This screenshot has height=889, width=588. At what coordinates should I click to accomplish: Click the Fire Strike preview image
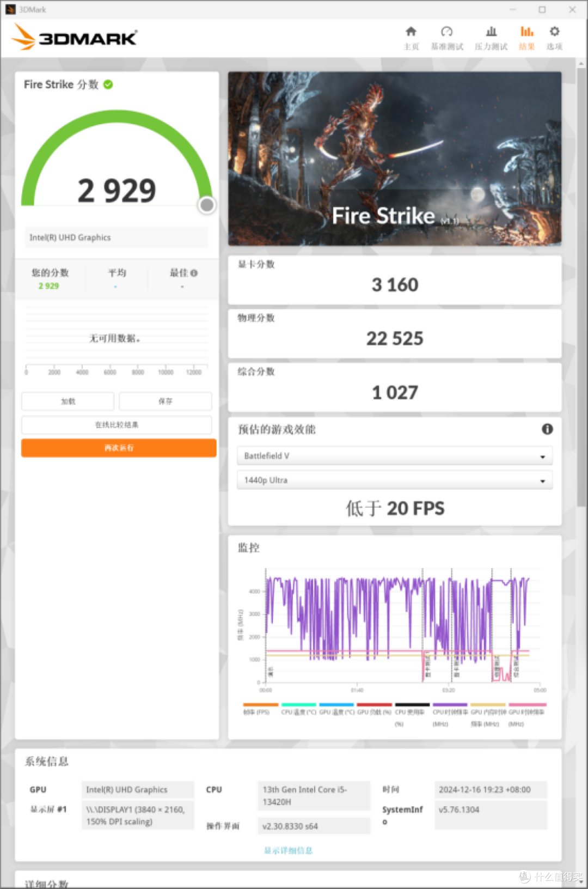[395, 159]
